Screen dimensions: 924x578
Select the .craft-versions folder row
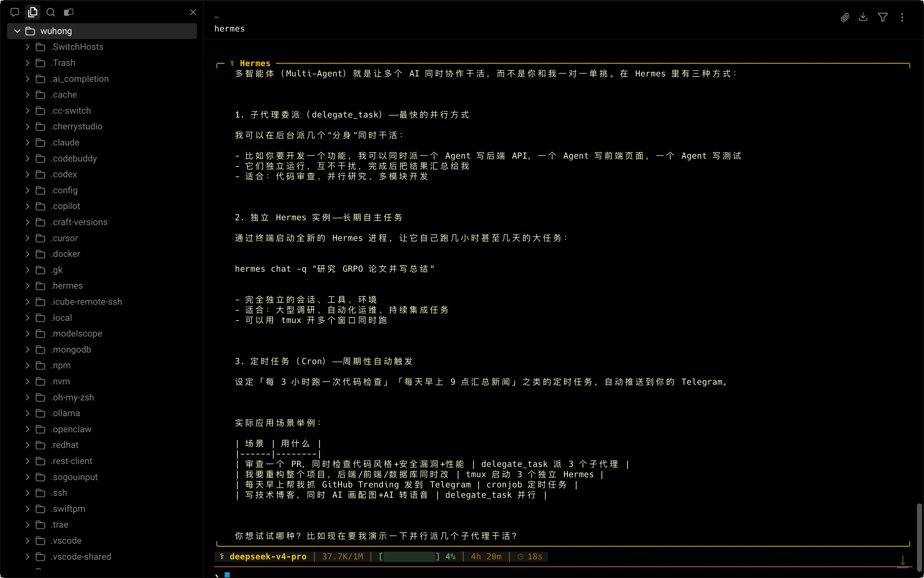click(102, 222)
